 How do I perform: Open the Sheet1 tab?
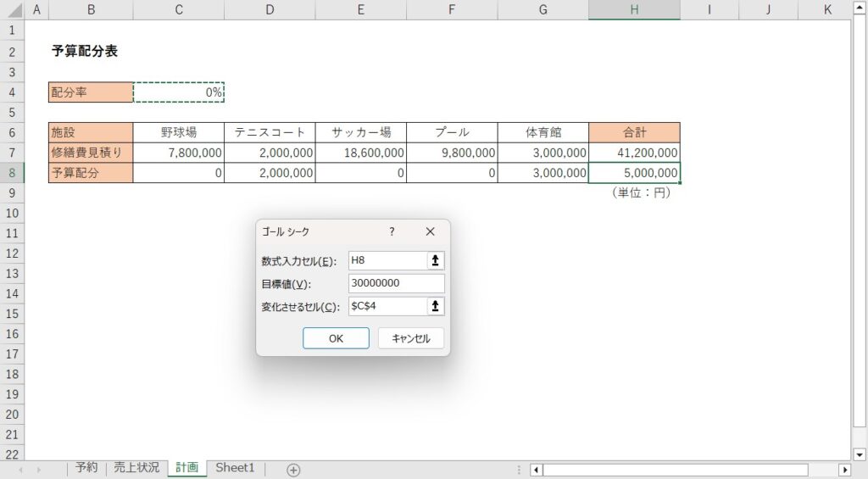(x=235, y=468)
